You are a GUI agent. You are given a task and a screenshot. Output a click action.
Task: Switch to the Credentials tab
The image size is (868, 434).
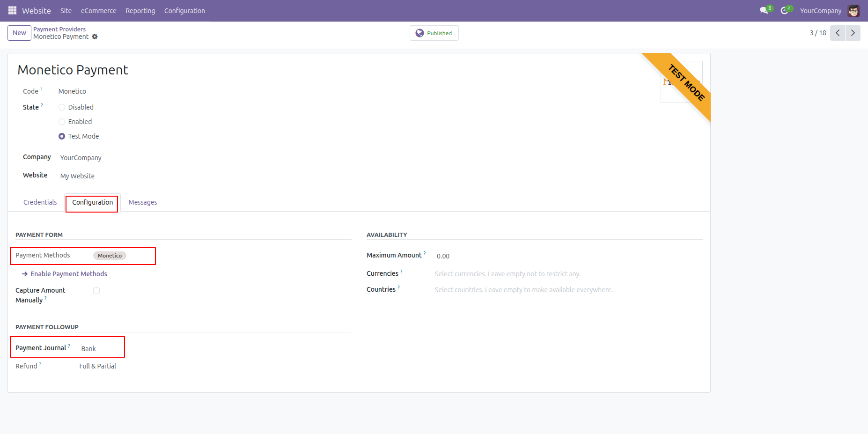coord(40,202)
